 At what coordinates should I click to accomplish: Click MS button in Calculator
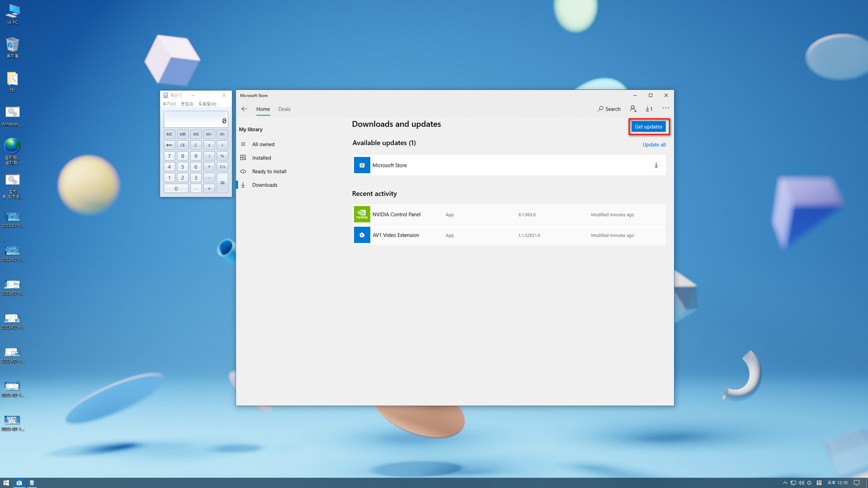[196, 134]
